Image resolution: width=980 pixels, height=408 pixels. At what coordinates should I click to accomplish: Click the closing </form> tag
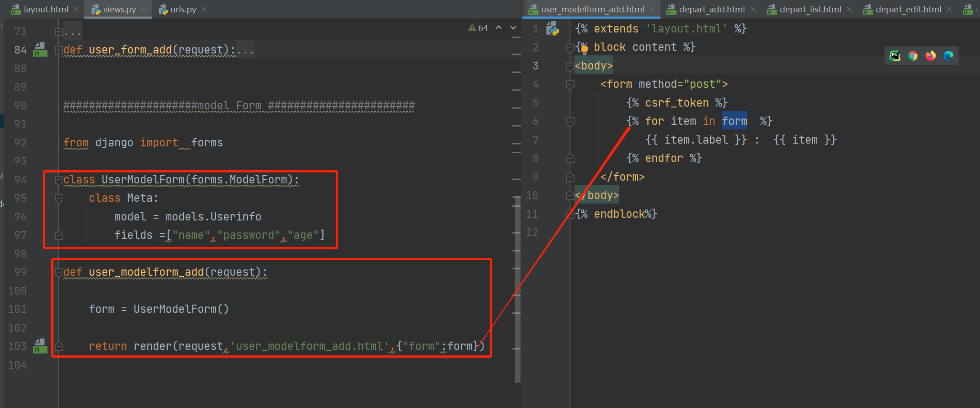tap(623, 177)
